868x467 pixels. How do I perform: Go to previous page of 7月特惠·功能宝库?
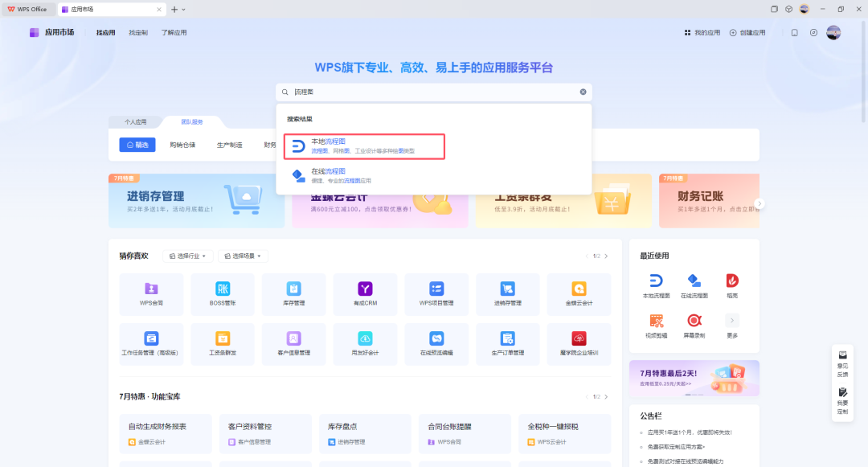(x=587, y=397)
